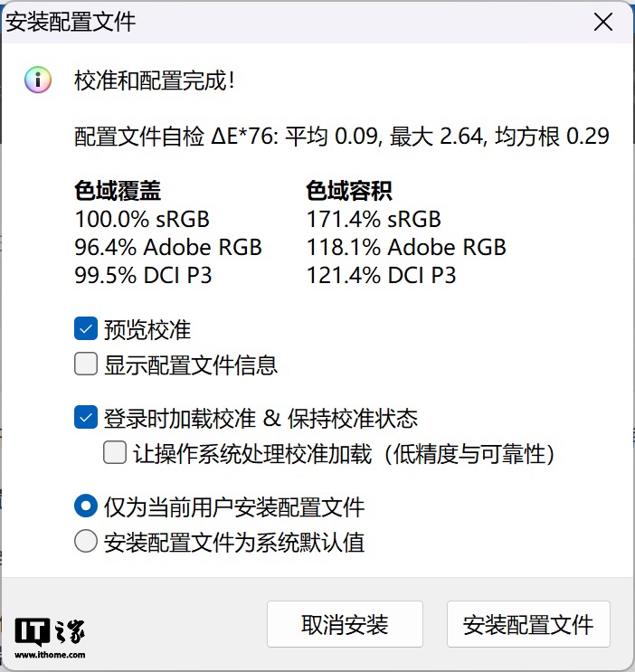Close the 安装配置文件 dialog window

coord(602,24)
